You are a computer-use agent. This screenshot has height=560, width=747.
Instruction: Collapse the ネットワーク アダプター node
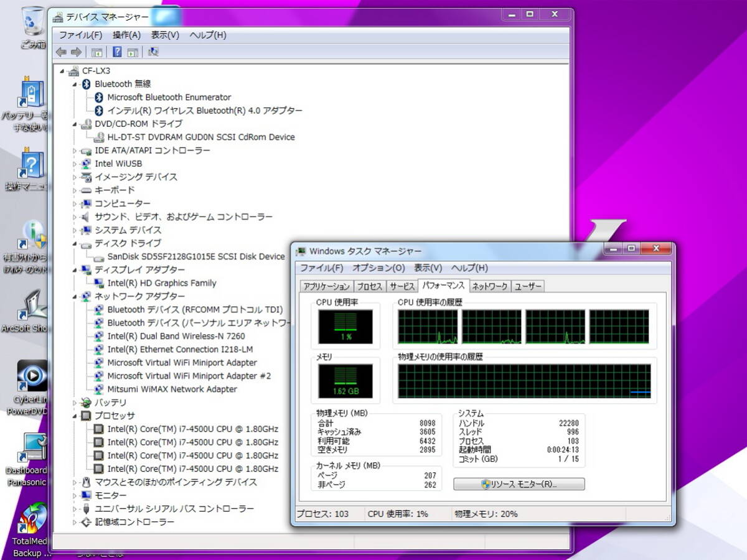(x=75, y=296)
